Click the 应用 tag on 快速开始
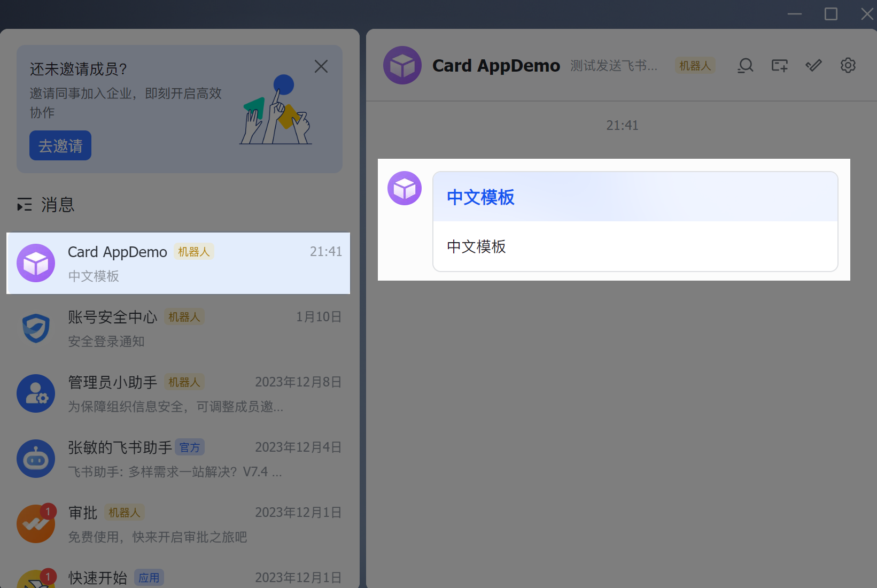The height and width of the screenshot is (588, 877). (x=149, y=578)
